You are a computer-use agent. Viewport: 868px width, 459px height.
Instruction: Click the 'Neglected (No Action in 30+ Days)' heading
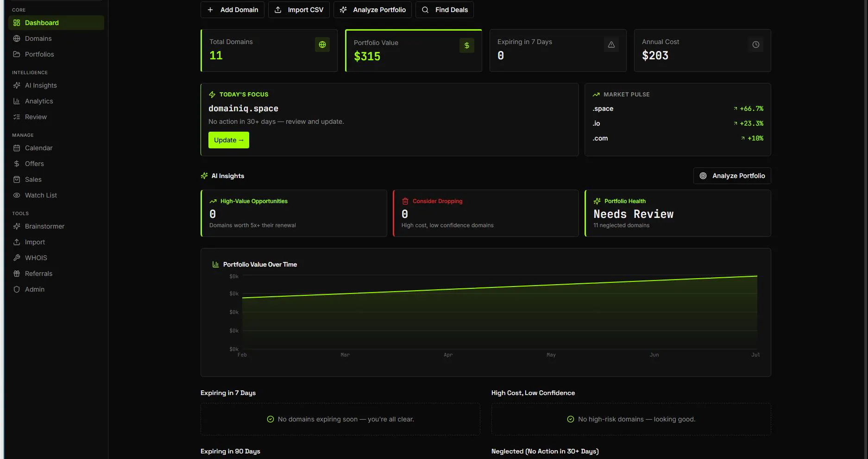[x=545, y=451]
